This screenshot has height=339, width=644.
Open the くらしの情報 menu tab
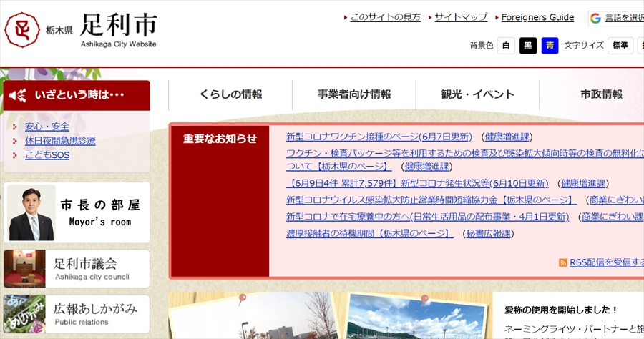(x=230, y=94)
